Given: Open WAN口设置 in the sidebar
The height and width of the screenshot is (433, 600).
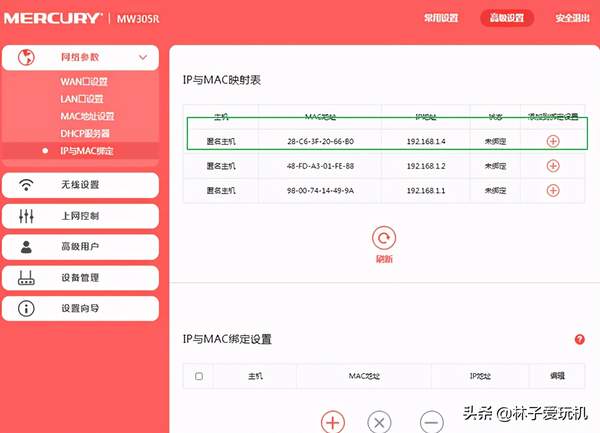Looking at the screenshot, I should click(83, 82).
